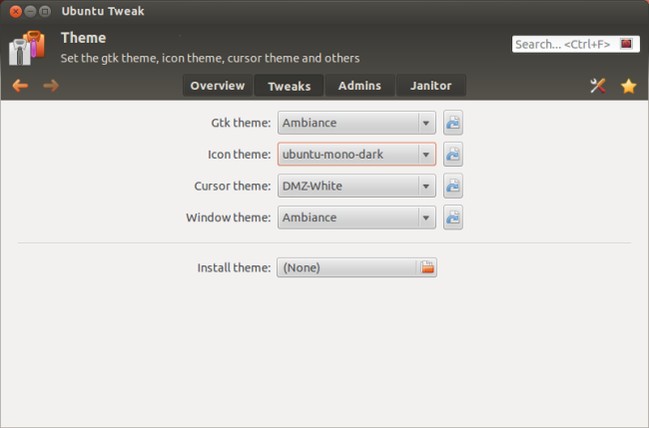The width and height of the screenshot is (649, 428).
Task: Focus the Search input field
Action: coord(575,44)
